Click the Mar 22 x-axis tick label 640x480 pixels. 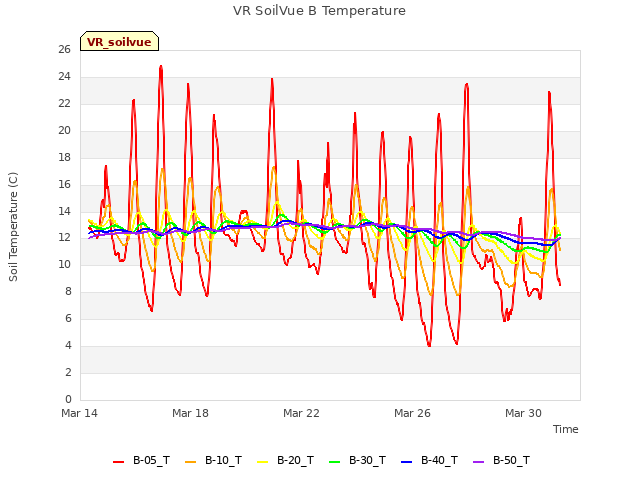pos(301,413)
